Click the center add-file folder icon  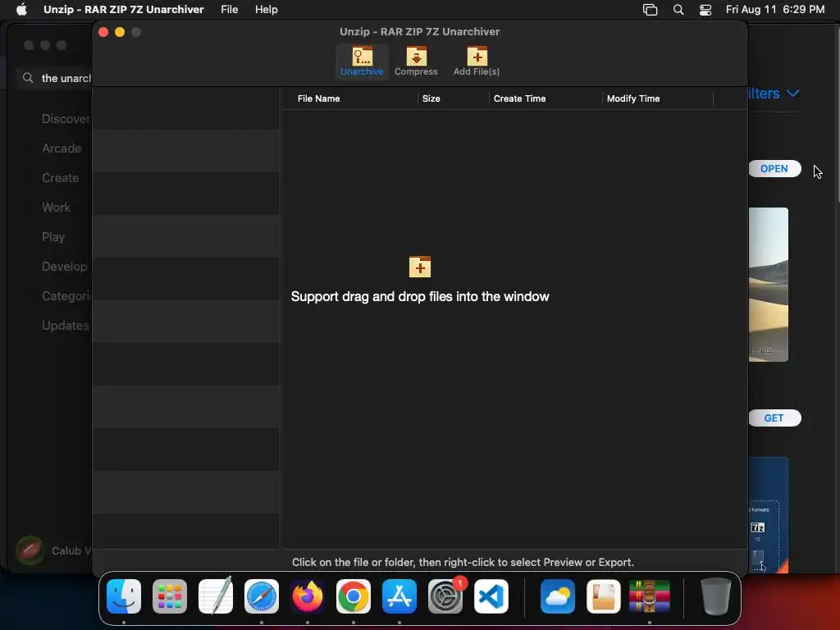click(x=420, y=267)
